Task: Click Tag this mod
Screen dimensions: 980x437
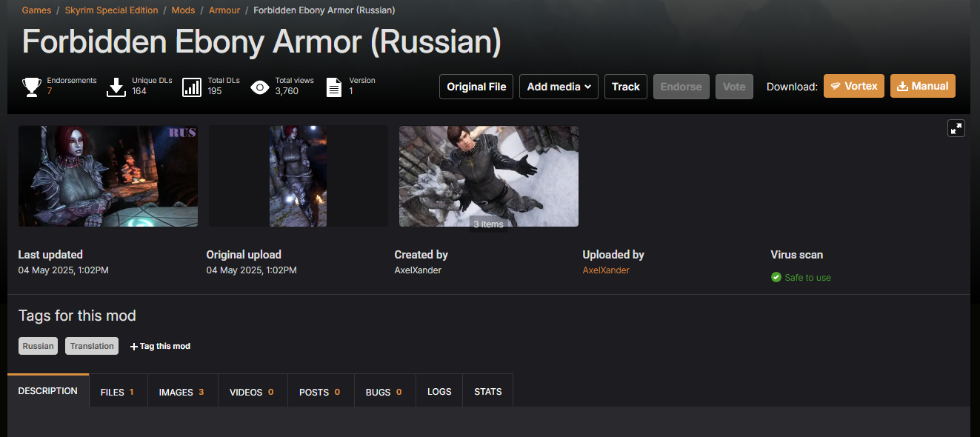Action: pos(160,346)
